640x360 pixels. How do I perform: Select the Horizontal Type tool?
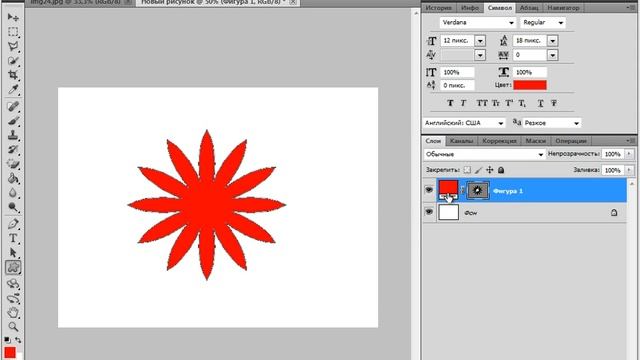[x=13, y=238]
